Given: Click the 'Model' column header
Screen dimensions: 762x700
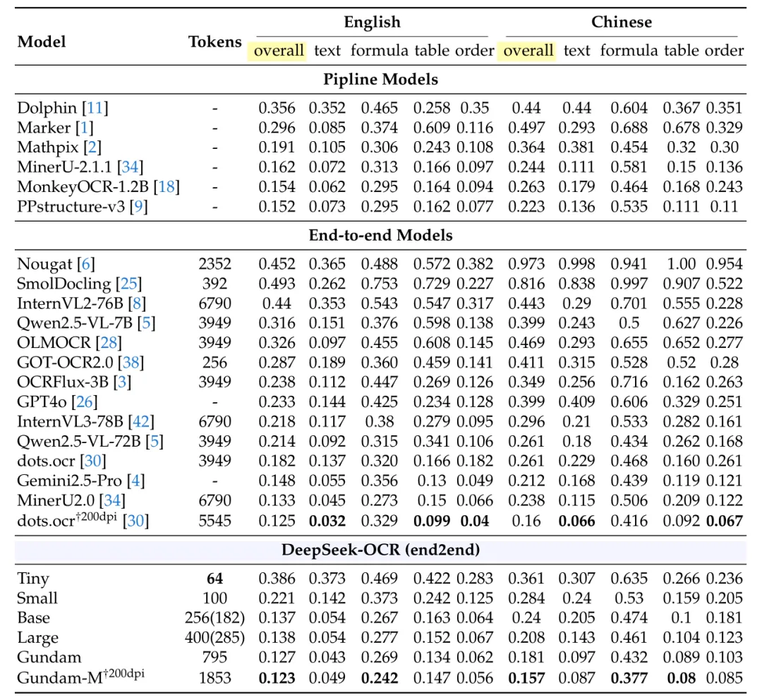Looking at the screenshot, I should click(42, 42).
